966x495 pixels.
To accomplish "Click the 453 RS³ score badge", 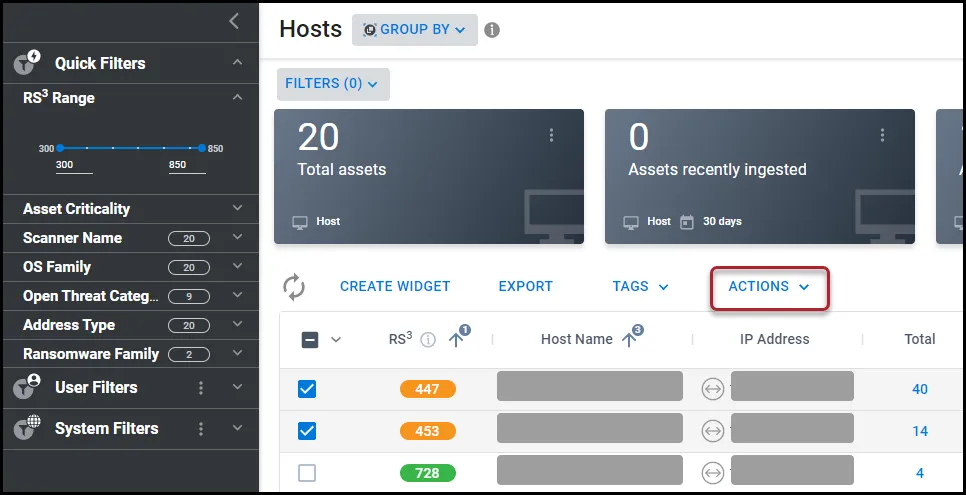I will pyautogui.click(x=428, y=431).
